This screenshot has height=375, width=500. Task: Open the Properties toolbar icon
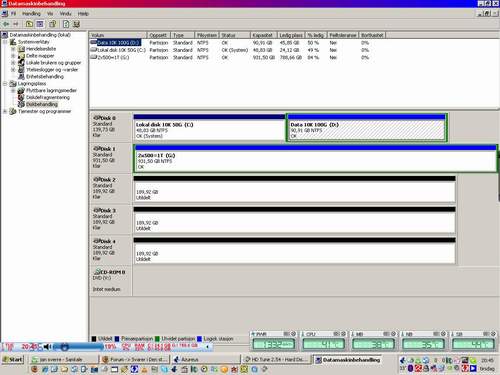click(x=53, y=24)
